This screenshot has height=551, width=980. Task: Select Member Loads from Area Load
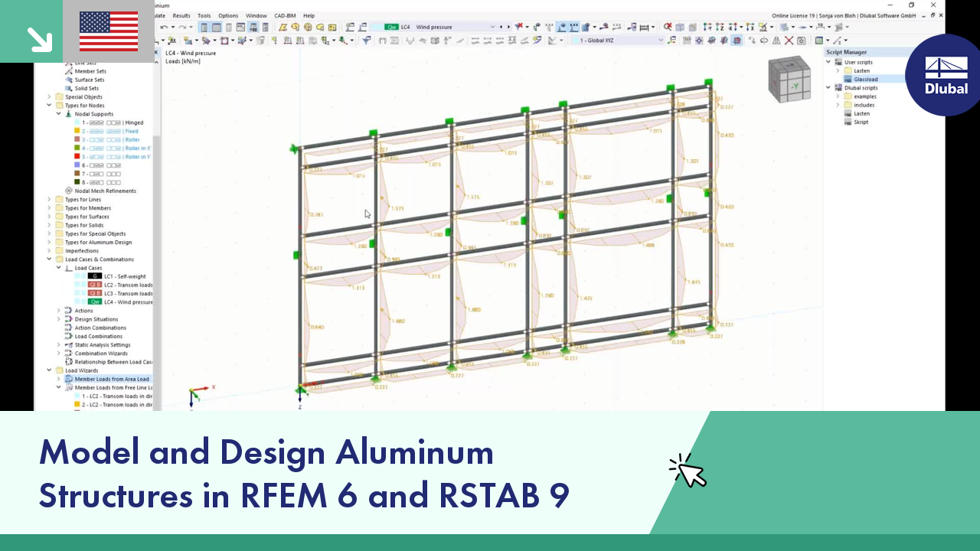pyautogui.click(x=112, y=379)
